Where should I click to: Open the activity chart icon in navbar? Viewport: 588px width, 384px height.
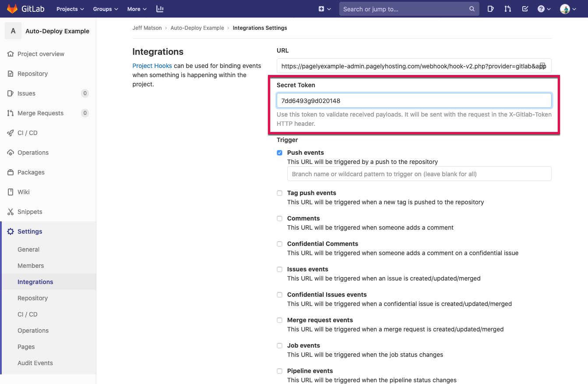click(x=160, y=9)
